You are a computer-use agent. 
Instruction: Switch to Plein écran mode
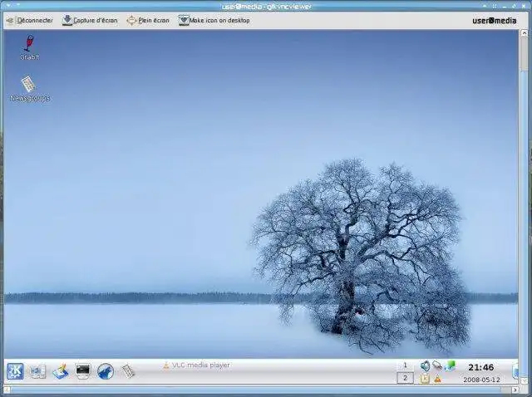(148, 20)
